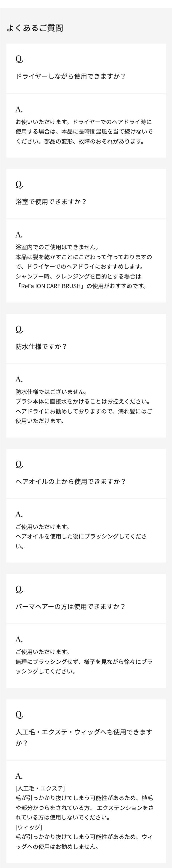The image size is (172, 868).
Task: Click the A. marker above the [人工毛・エクステ] answer
Action: 19,776
